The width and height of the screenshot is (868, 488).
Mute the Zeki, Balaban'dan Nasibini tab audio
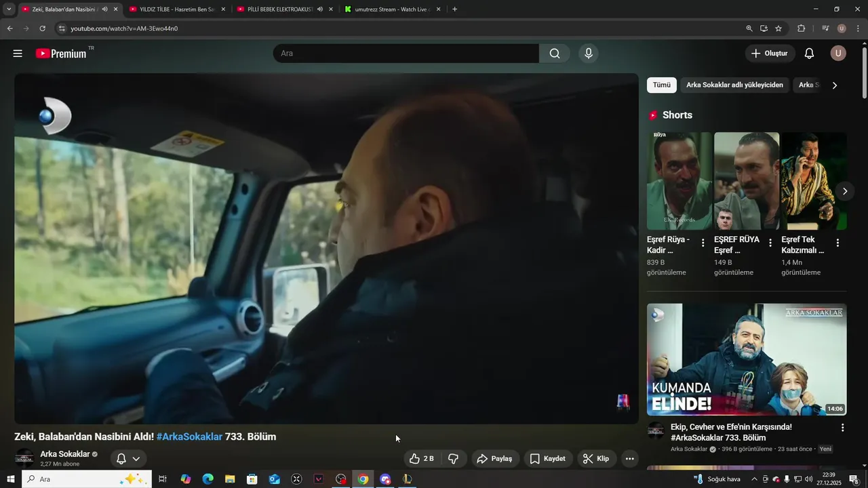coord(104,9)
